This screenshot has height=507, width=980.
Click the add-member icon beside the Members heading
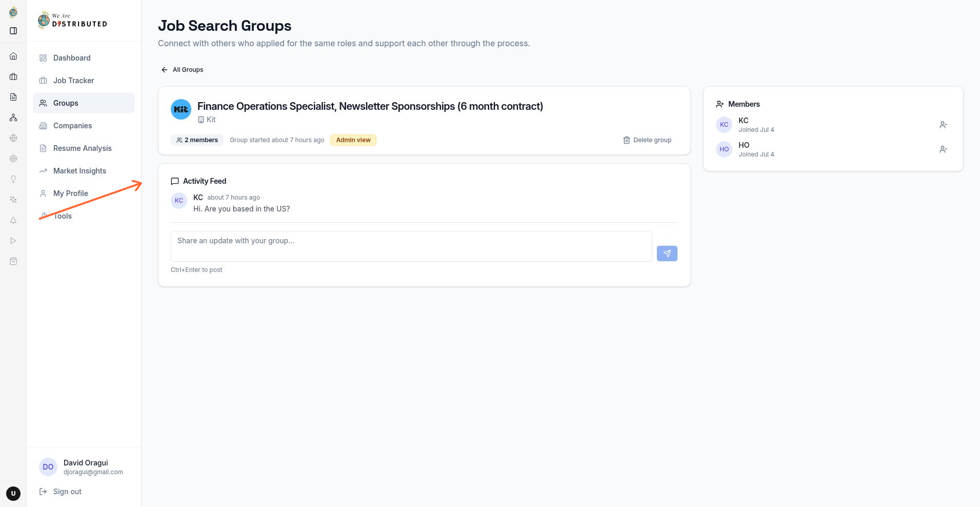[720, 104]
